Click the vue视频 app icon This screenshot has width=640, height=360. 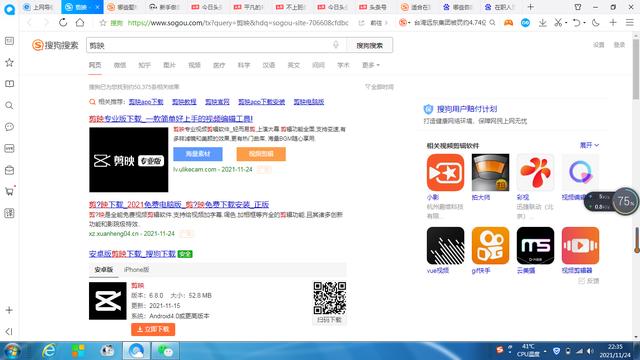(x=445, y=246)
